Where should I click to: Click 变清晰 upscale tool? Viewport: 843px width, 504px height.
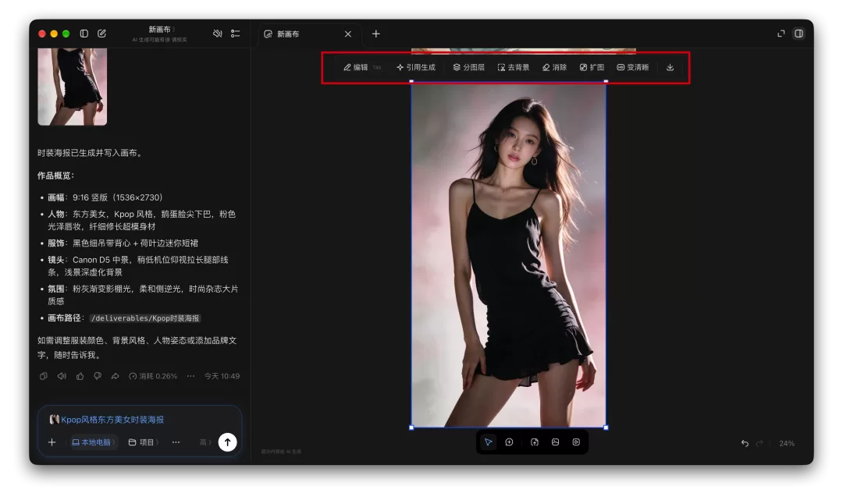[x=633, y=67]
